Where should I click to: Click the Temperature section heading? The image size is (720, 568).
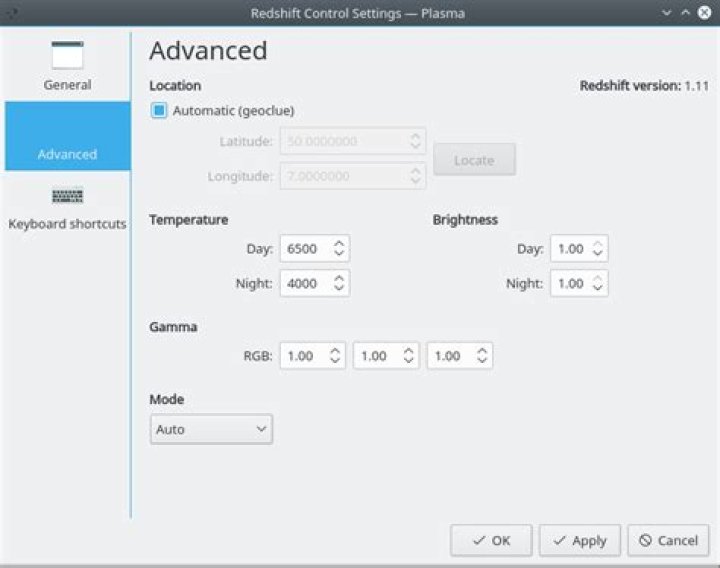tap(189, 220)
